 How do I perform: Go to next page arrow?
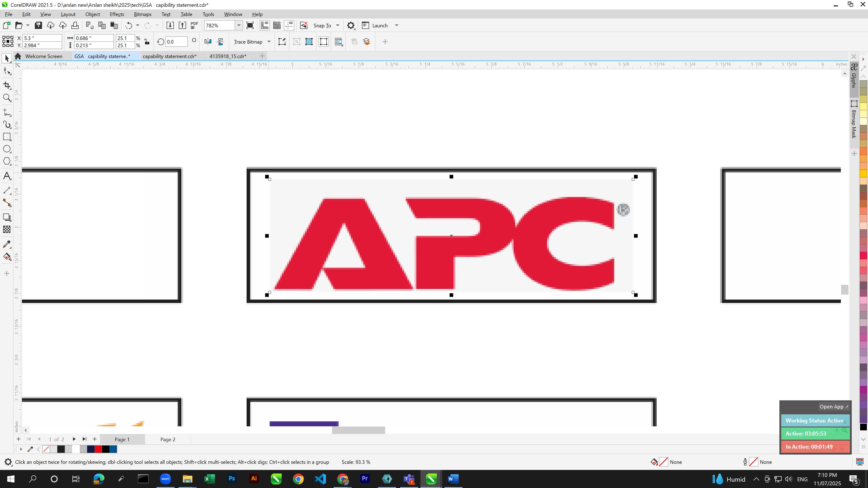74,439
